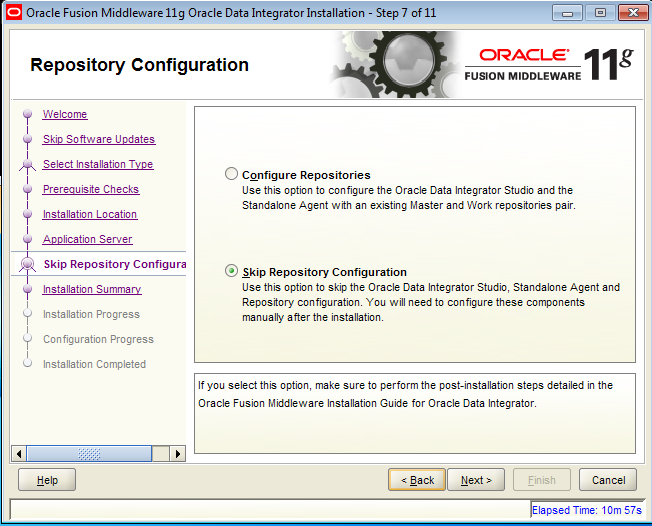Click the Help button

click(47, 480)
